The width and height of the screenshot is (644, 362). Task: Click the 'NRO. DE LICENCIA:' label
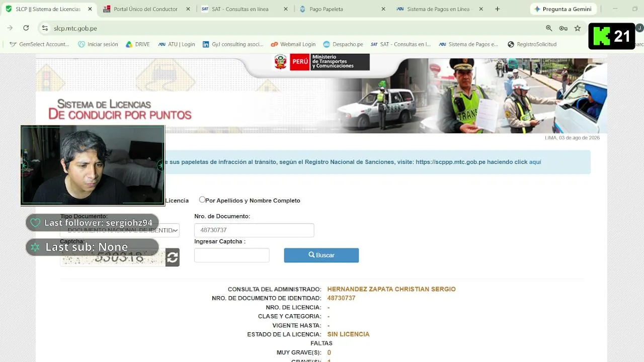click(x=293, y=307)
